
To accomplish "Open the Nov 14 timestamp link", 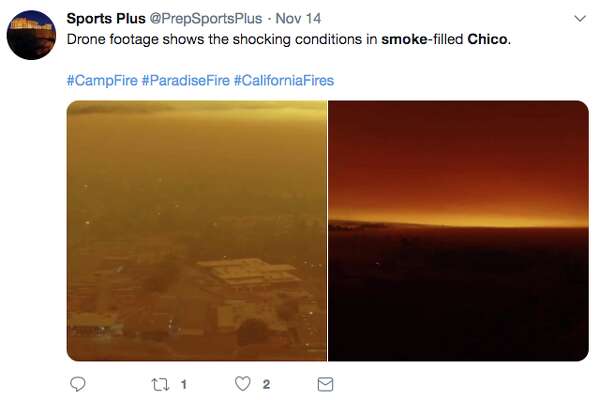I will 298,18.
